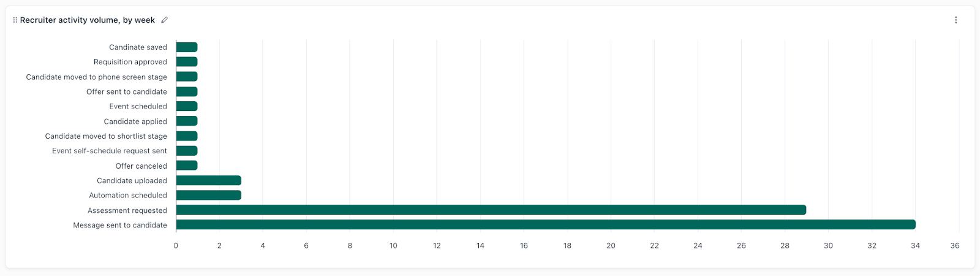Click the pencil edit title icon
This screenshot has height=276, width=980.
click(164, 20)
